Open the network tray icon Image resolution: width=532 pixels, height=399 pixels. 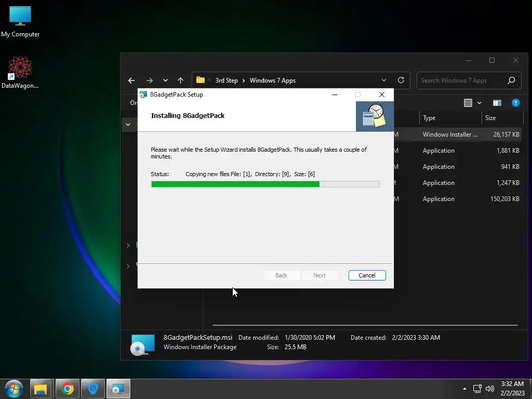click(x=477, y=389)
